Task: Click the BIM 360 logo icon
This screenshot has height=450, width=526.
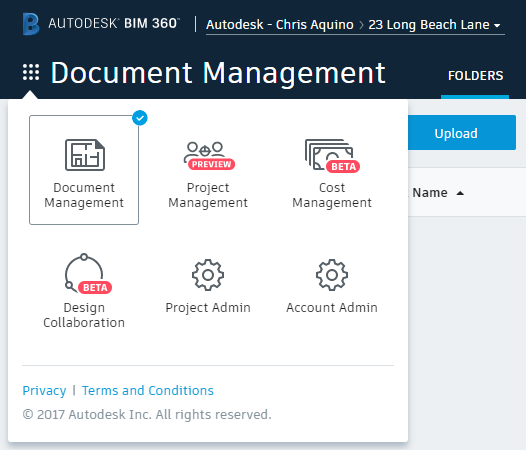Action: 31,24
